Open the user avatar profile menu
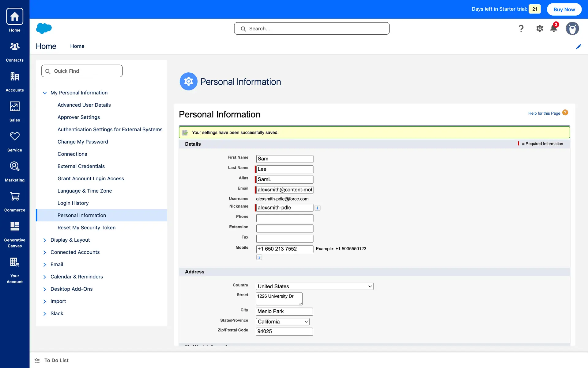588x368 pixels. [x=572, y=29]
